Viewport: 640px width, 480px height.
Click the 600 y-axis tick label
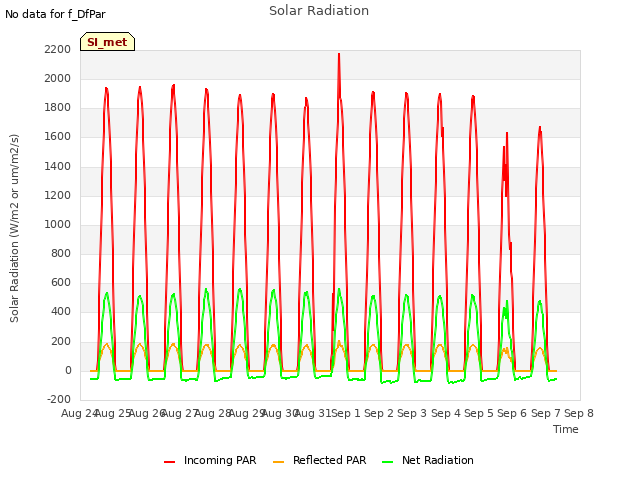pos(61,282)
